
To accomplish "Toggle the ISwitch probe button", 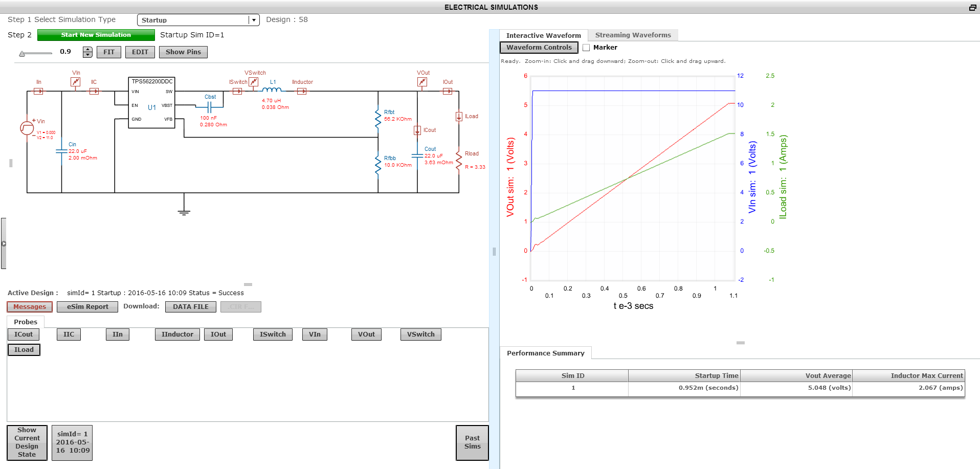I will click(273, 334).
